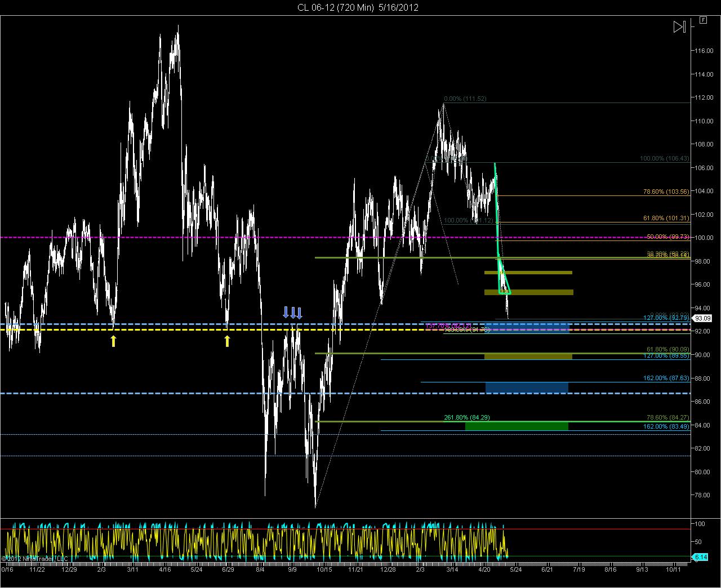Select the 0.00% (111.52) Fibonacci label
The height and width of the screenshot is (588, 721).
pyautogui.click(x=465, y=99)
